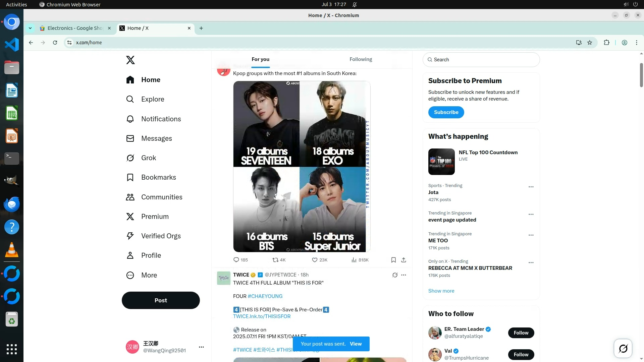View analytics for Kpop albums post
Viewport: 644px width, 362px height.
354,260
